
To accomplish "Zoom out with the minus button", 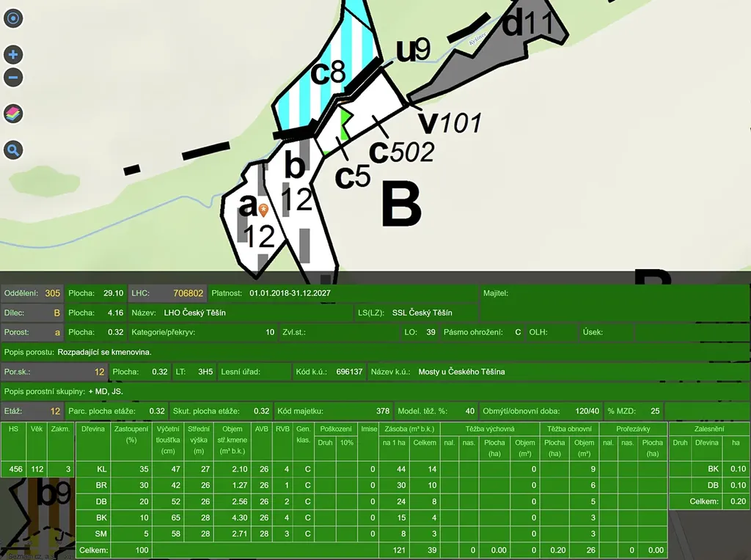I will [x=13, y=77].
